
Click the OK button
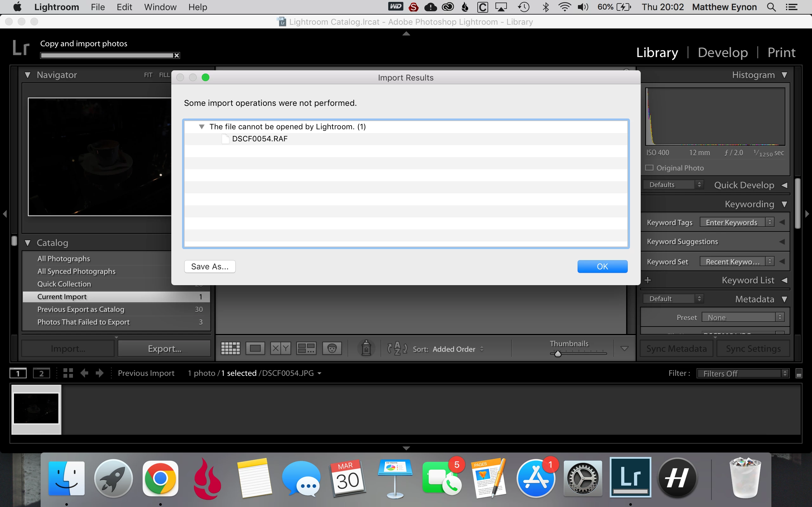[x=602, y=266]
